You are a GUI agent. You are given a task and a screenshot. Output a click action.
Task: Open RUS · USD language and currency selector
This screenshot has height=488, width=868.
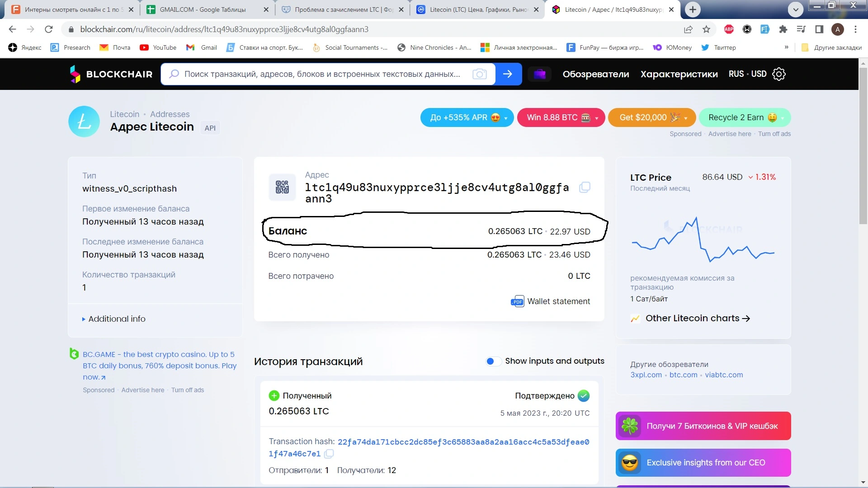[x=747, y=74]
